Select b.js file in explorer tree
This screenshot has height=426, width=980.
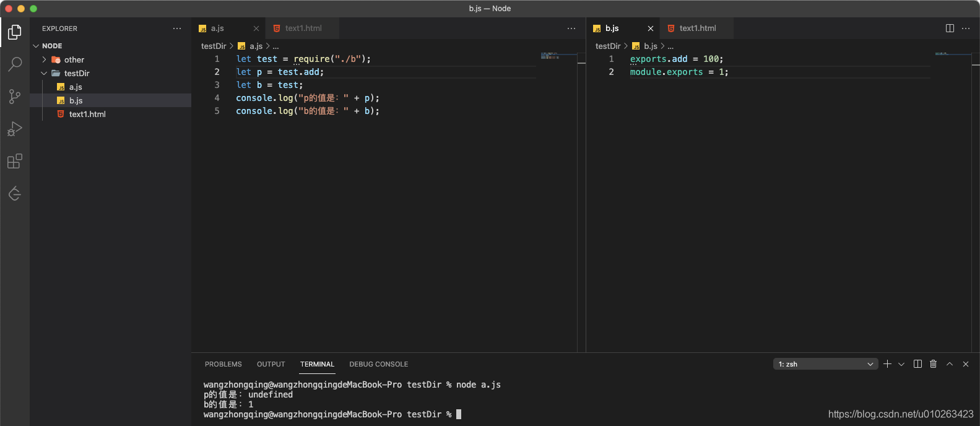pos(110,100)
